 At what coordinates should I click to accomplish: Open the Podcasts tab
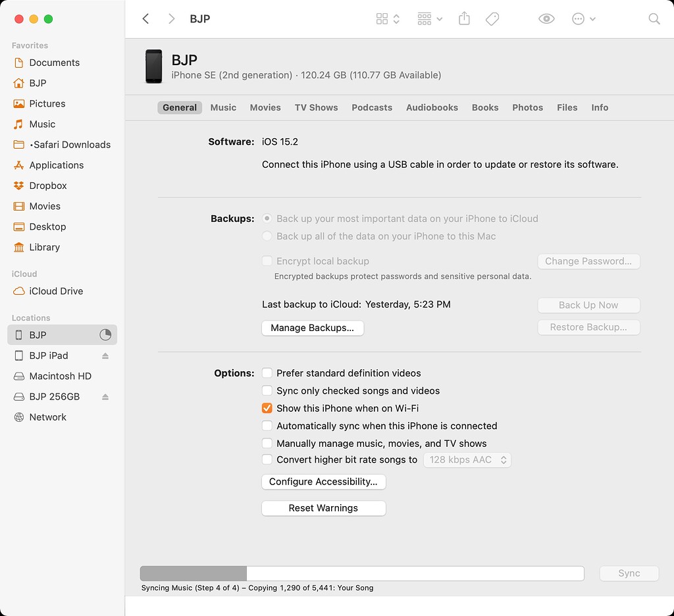pyautogui.click(x=372, y=107)
